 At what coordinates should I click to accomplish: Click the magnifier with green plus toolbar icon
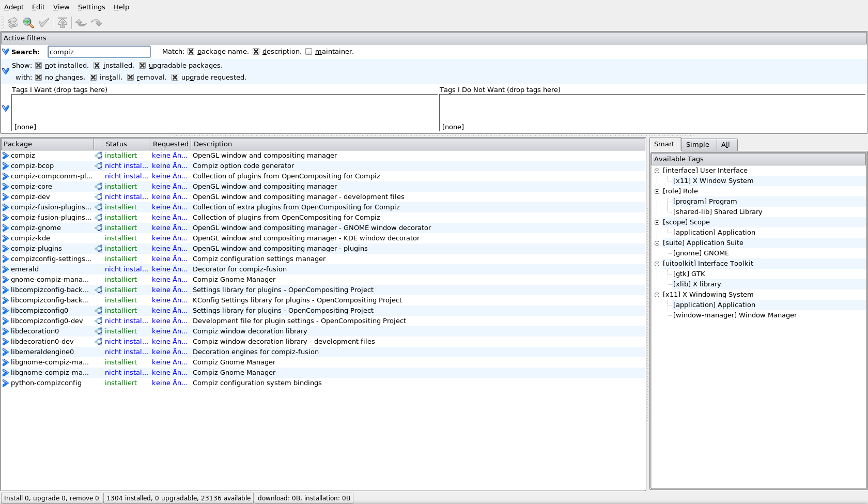click(x=28, y=23)
